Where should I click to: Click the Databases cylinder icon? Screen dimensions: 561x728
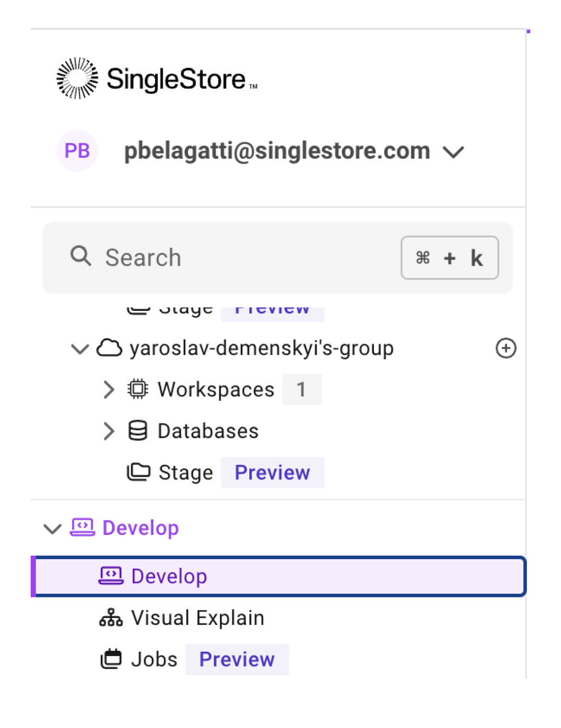138,431
